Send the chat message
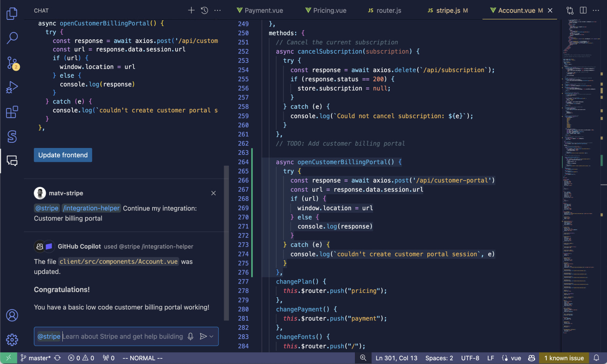607x364 pixels. tap(203, 336)
